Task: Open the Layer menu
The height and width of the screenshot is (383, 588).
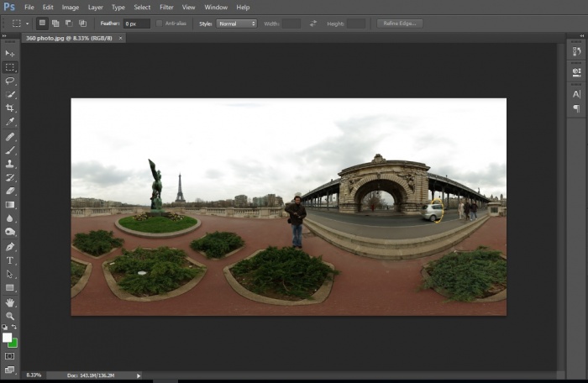Action: (95, 8)
